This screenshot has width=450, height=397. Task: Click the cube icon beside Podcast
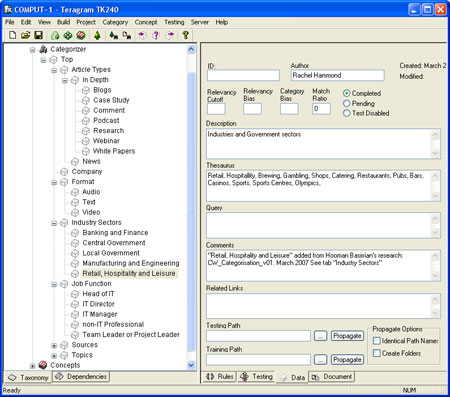tap(86, 121)
